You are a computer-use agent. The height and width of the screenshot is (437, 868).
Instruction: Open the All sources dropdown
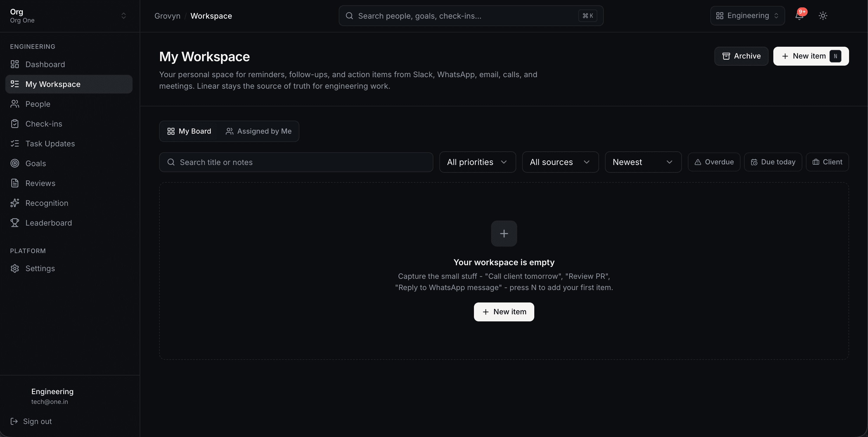[x=560, y=162]
